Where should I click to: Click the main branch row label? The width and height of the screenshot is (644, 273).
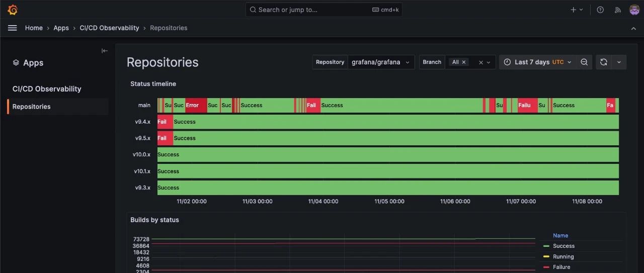(x=144, y=106)
